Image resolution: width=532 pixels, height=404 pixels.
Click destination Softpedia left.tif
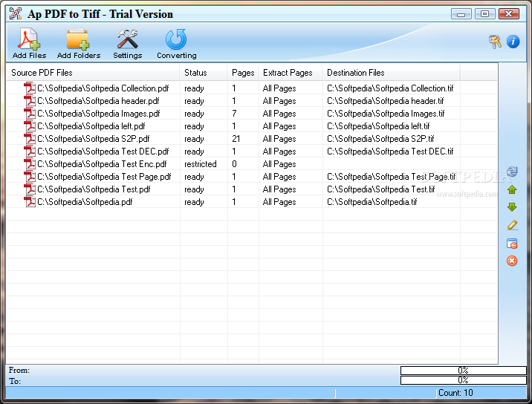378,126
